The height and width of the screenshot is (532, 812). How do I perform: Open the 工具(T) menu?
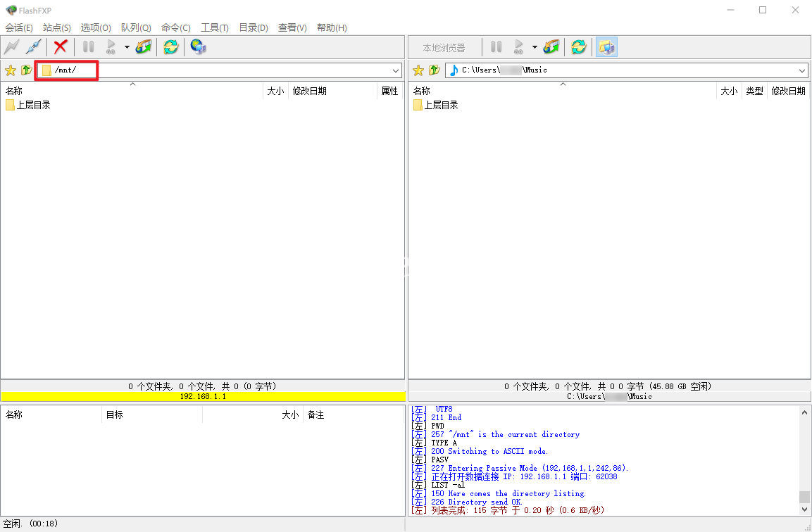coord(215,28)
